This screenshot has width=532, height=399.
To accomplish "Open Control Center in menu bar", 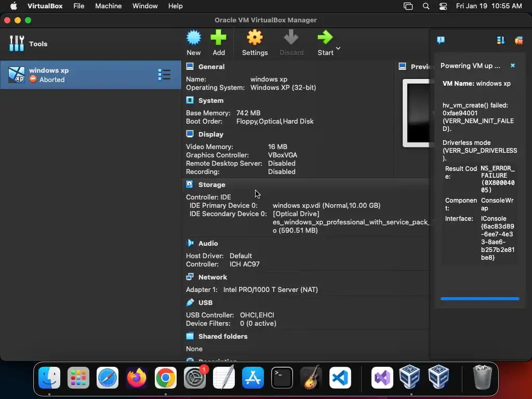I will 443,6.
